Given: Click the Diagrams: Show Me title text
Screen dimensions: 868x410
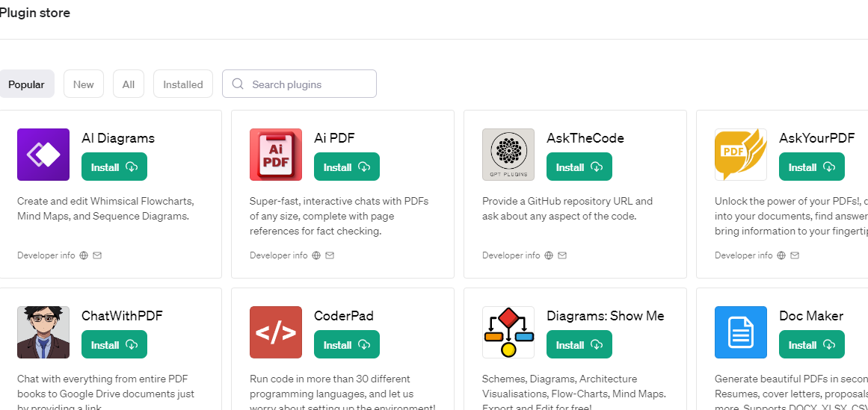Looking at the screenshot, I should 605,316.
